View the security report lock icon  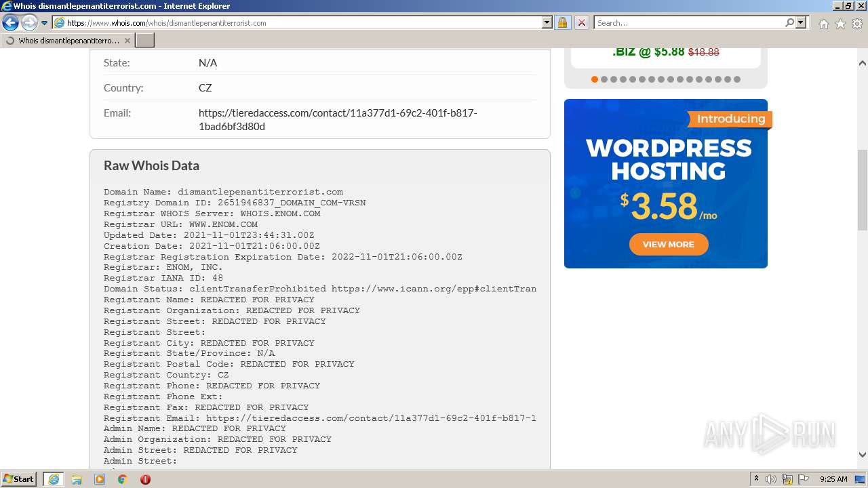point(562,22)
